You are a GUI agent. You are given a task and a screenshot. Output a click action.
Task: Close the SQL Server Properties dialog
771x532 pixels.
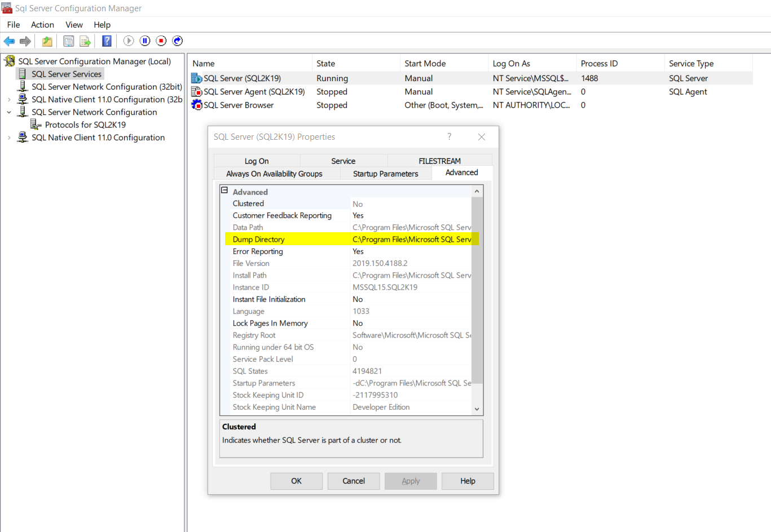tap(482, 137)
